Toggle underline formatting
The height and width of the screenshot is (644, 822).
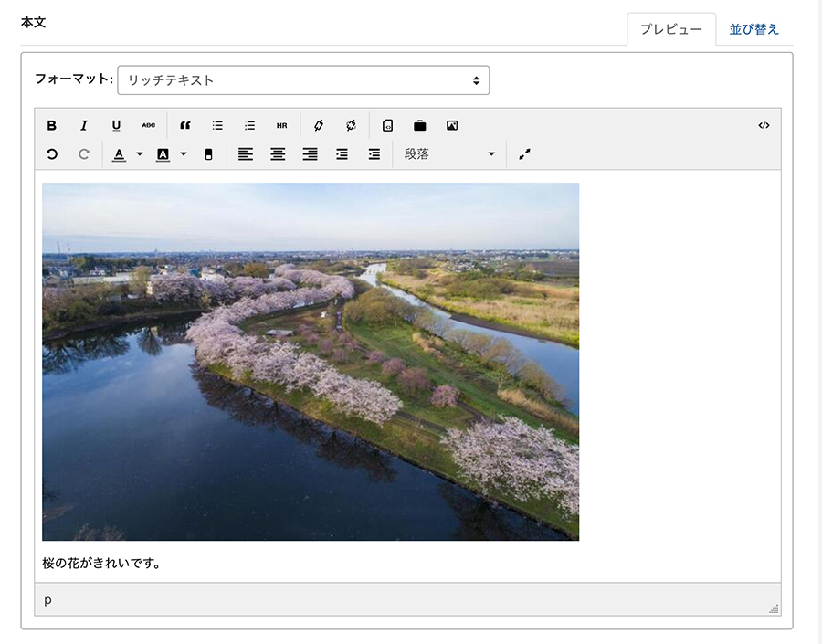116,125
